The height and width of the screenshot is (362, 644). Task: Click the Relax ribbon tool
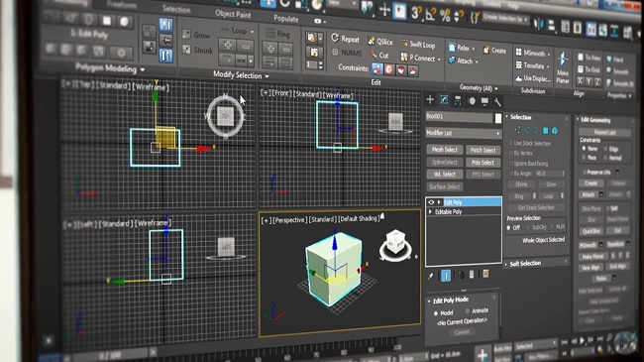[x=460, y=48]
